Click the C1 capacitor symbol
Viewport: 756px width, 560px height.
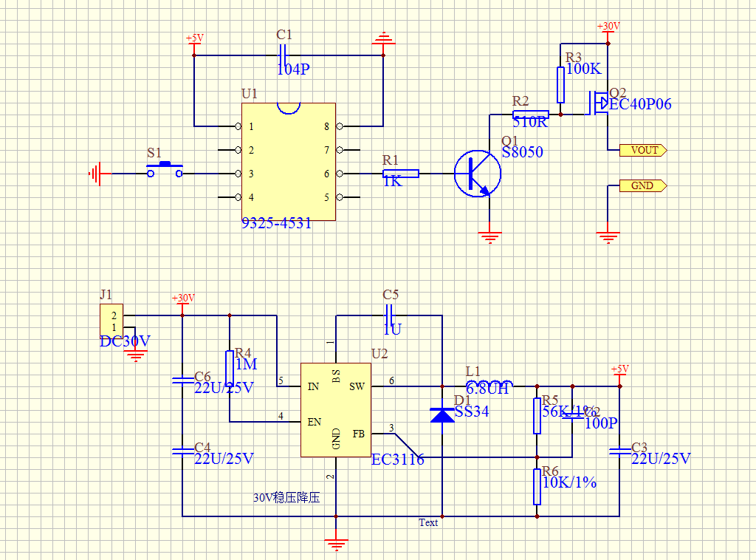(282, 55)
